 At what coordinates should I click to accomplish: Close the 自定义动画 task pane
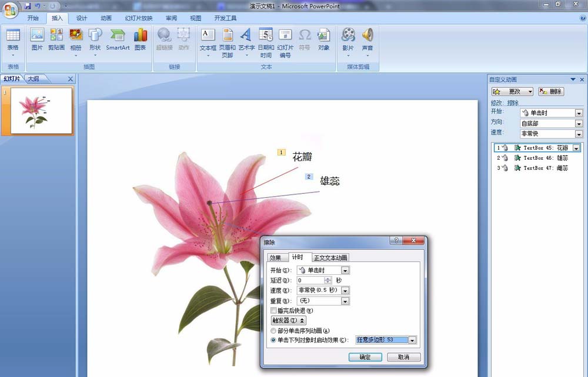click(x=582, y=79)
